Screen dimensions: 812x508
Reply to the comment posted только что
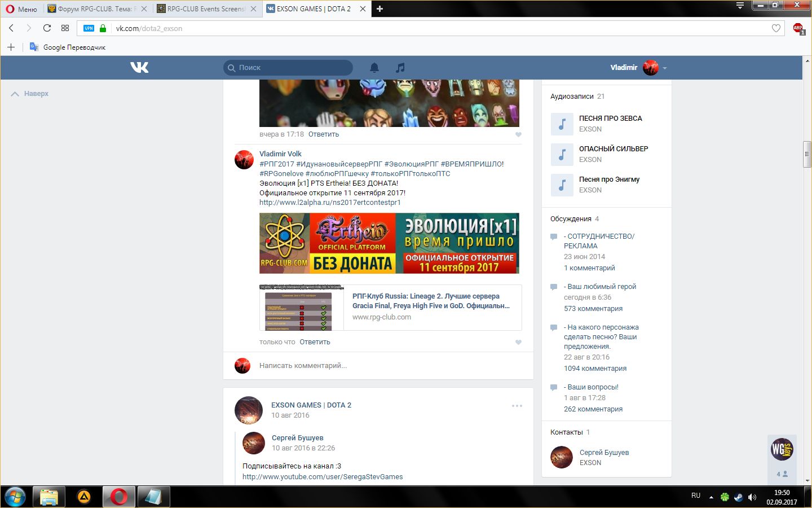click(x=315, y=342)
